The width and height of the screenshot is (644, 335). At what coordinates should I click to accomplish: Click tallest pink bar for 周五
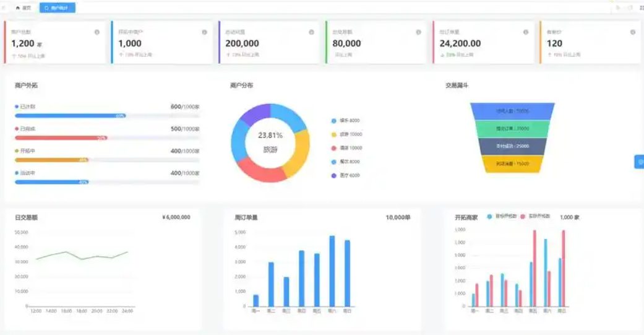[x=535, y=268]
